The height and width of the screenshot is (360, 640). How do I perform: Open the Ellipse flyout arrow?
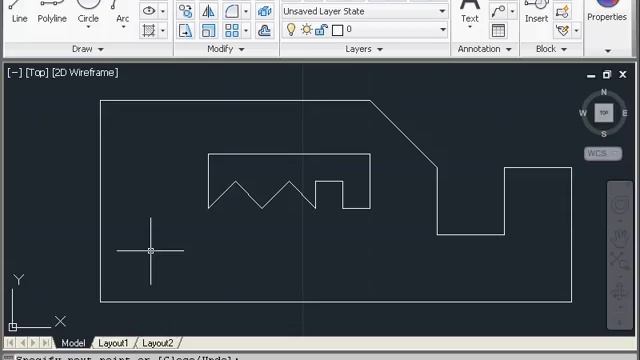coord(162,11)
